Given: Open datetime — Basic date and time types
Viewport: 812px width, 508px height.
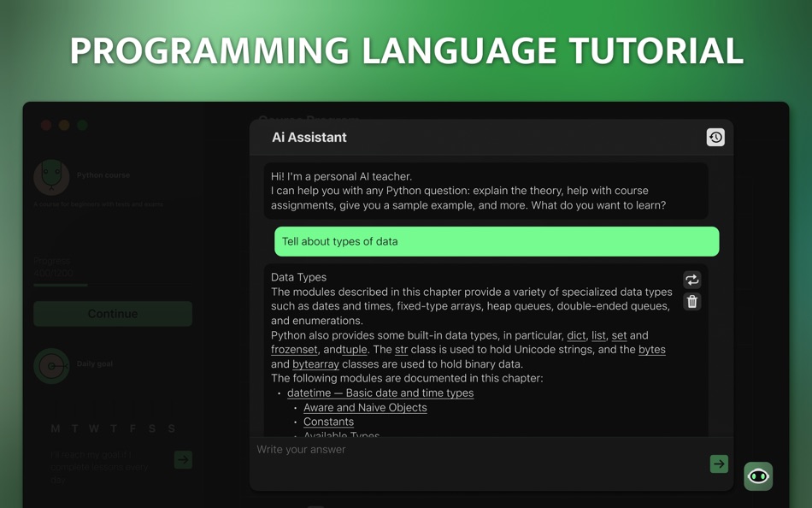Looking at the screenshot, I should click(x=380, y=393).
